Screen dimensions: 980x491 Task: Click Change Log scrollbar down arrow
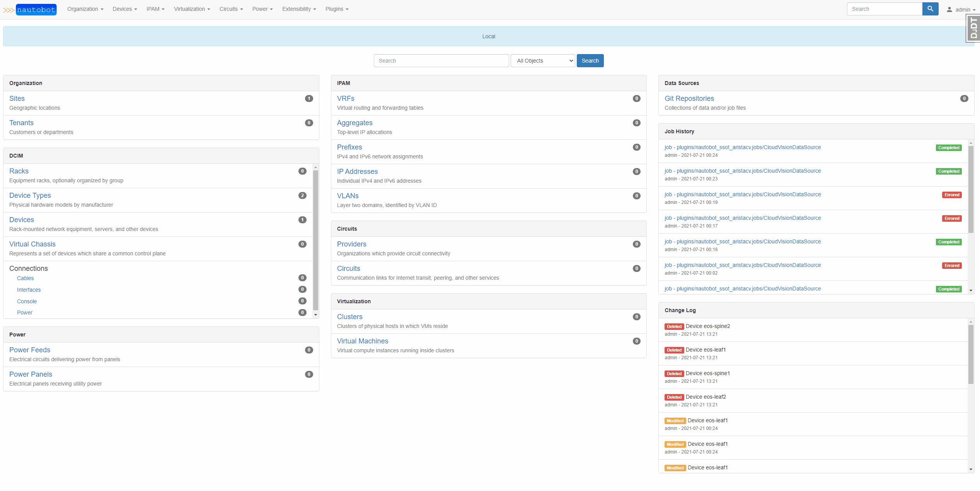(x=971, y=469)
